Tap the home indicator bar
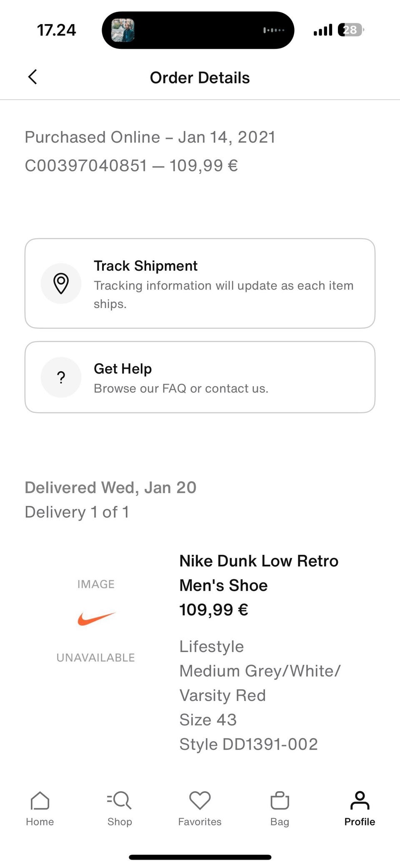 click(x=200, y=857)
